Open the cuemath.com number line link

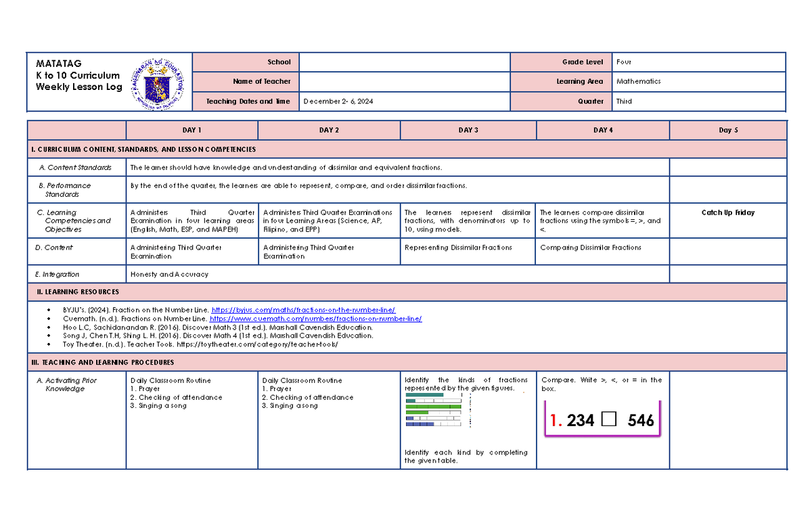pyautogui.click(x=316, y=319)
